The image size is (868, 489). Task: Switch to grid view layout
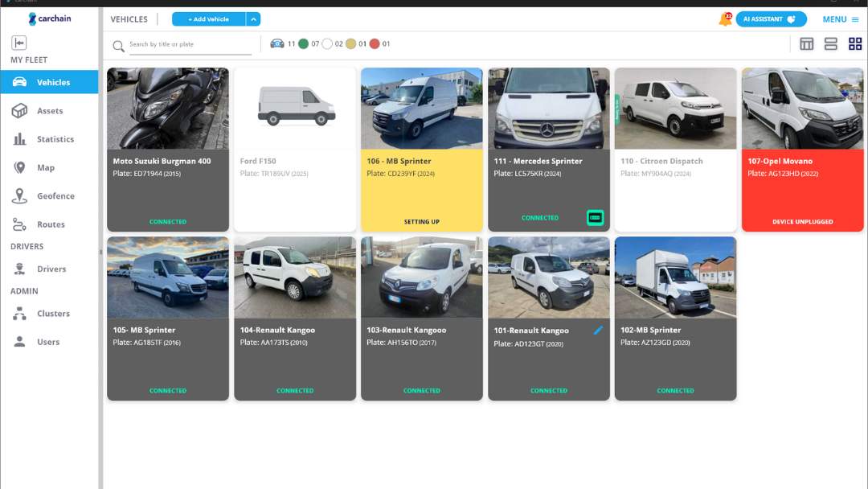click(855, 43)
